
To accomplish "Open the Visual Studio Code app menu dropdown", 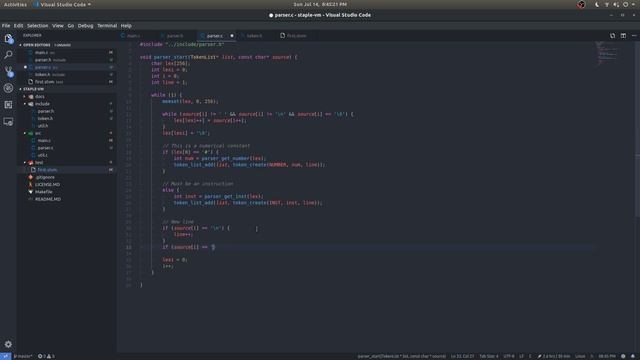I will click(63, 4).
